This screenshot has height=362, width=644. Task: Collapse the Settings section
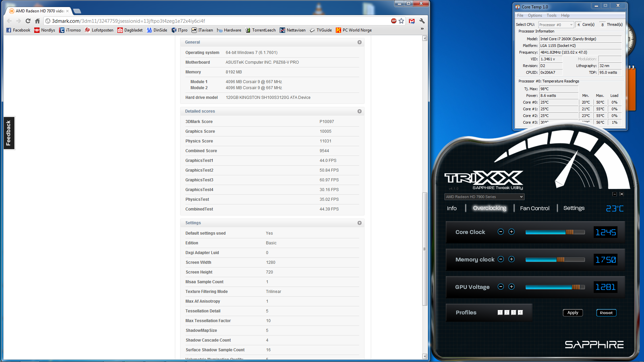tap(360, 223)
